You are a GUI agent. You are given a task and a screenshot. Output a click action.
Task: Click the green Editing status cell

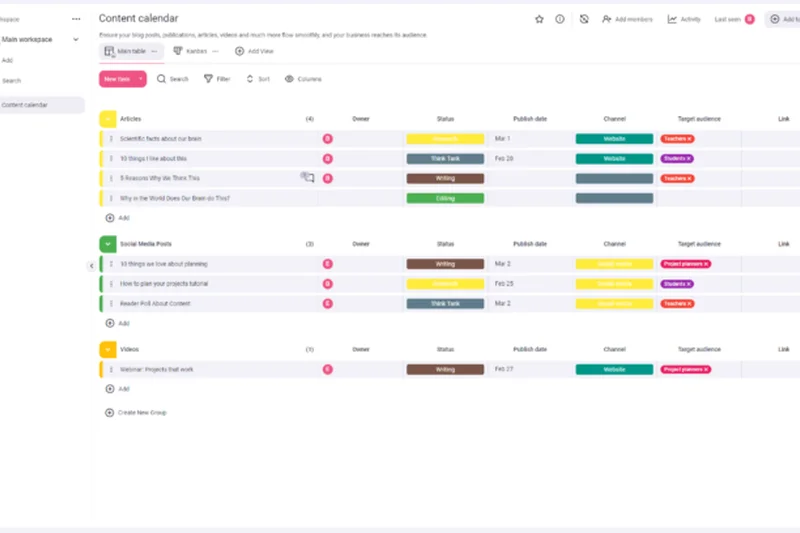(445, 198)
